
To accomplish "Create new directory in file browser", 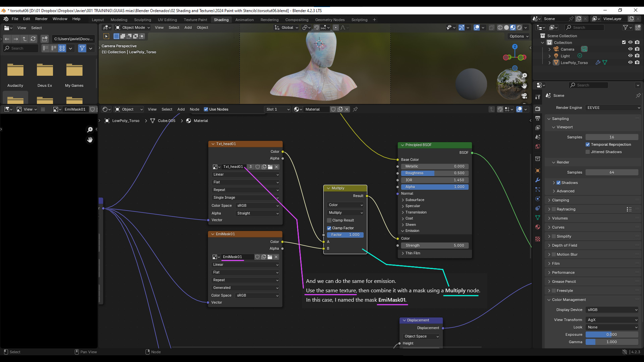I will pos(45,39).
